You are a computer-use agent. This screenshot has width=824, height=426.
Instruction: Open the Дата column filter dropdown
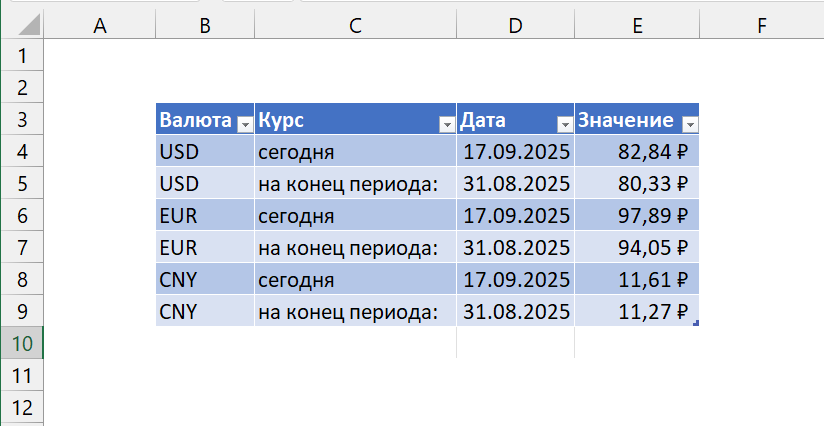tap(565, 124)
